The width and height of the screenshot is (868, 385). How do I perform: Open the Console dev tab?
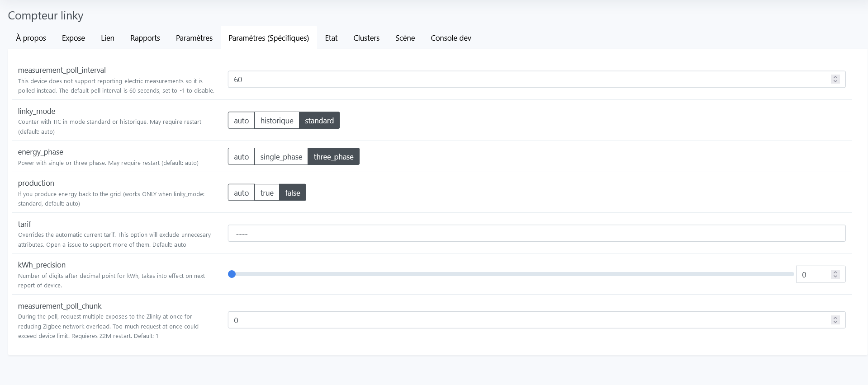[x=451, y=38]
